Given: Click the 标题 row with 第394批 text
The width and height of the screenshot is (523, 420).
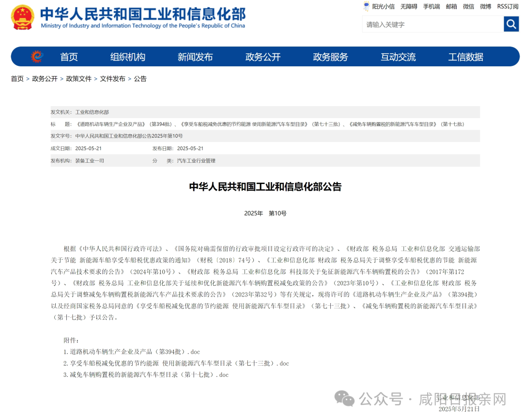Looking at the screenshot, I should tap(265, 124).
